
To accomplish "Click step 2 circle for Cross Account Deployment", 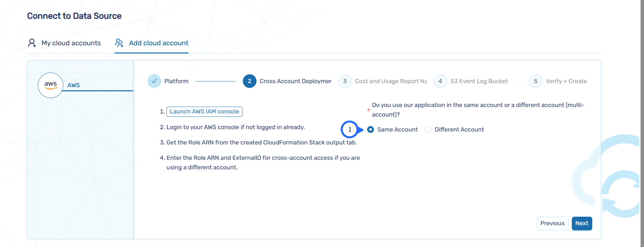I will 249,81.
